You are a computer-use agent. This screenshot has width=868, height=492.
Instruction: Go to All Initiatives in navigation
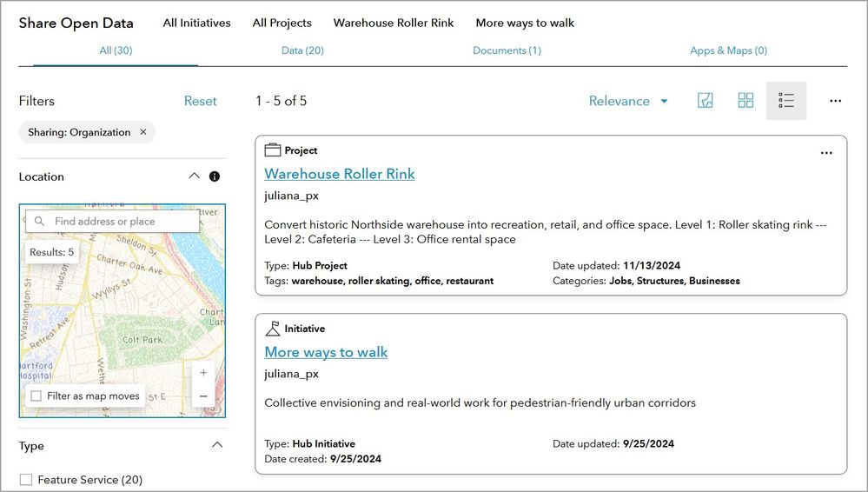196,23
